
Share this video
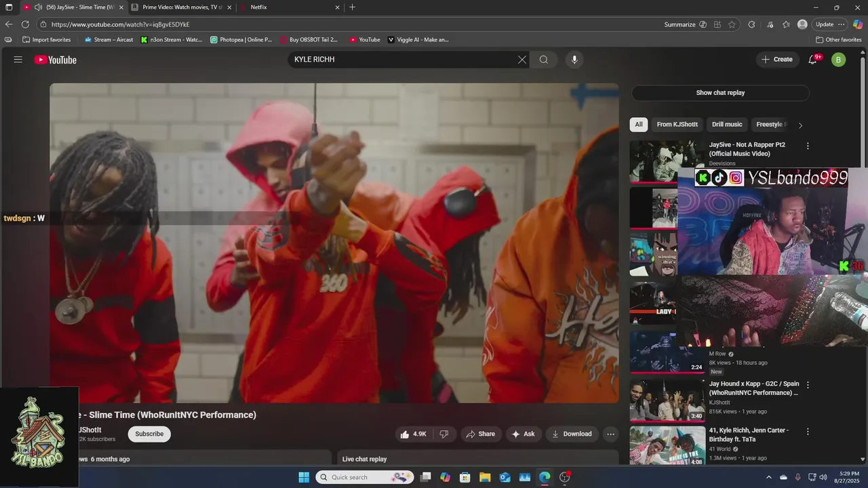pyautogui.click(x=481, y=434)
